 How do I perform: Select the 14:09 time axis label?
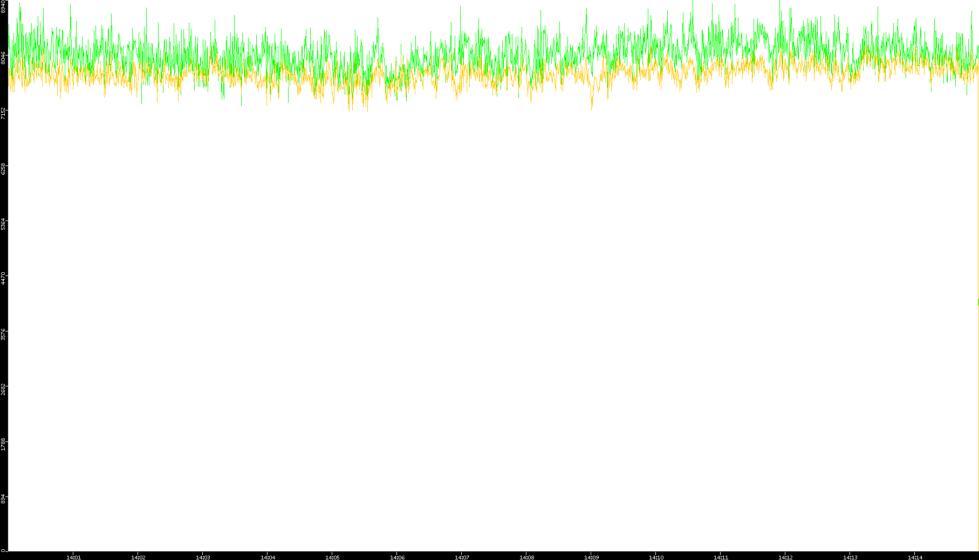tap(591, 557)
